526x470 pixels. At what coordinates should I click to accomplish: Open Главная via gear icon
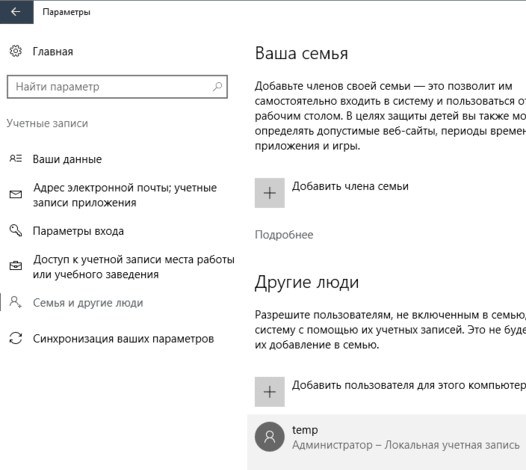(15, 51)
